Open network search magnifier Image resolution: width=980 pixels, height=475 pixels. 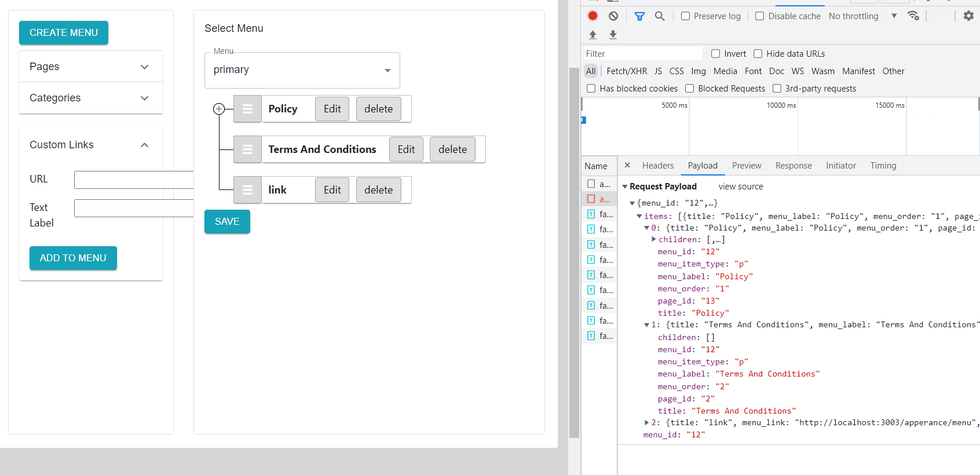coord(660,16)
